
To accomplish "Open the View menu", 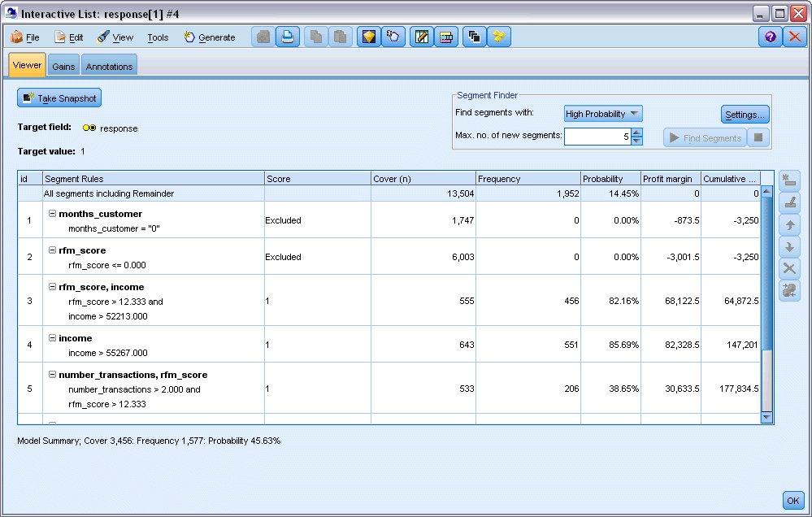I will tap(115, 37).
